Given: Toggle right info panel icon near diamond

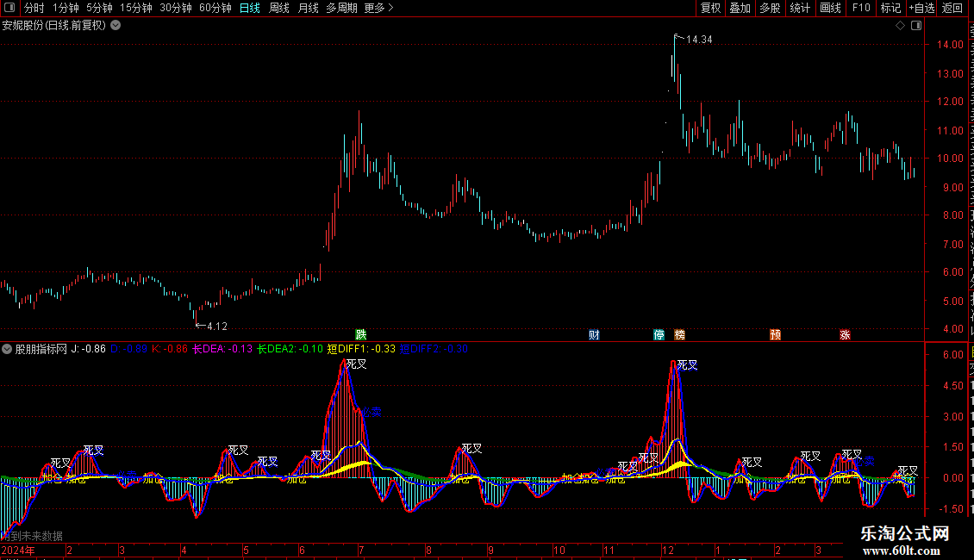Looking at the screenshot, I should tap(916, 26).
